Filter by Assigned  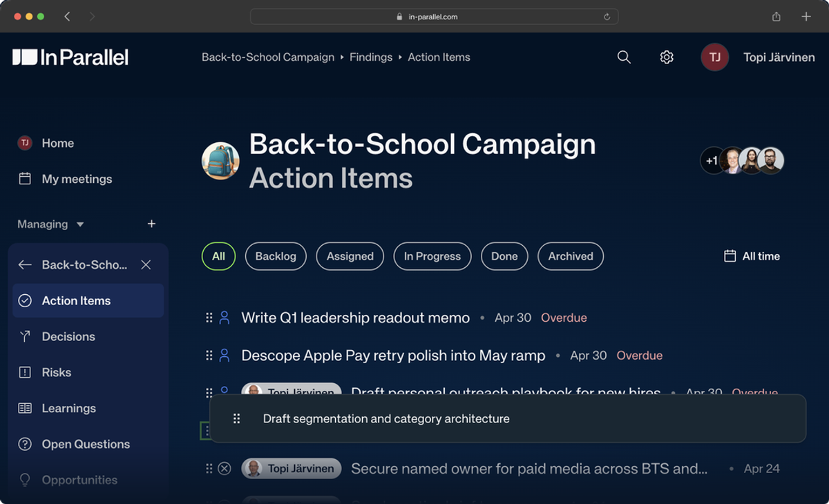point(350,256)
